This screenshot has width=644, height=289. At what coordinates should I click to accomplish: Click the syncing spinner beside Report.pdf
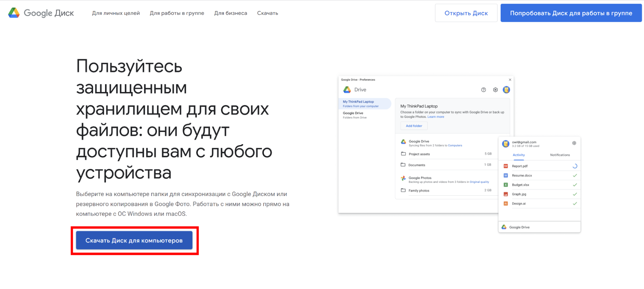coord(575,166)
